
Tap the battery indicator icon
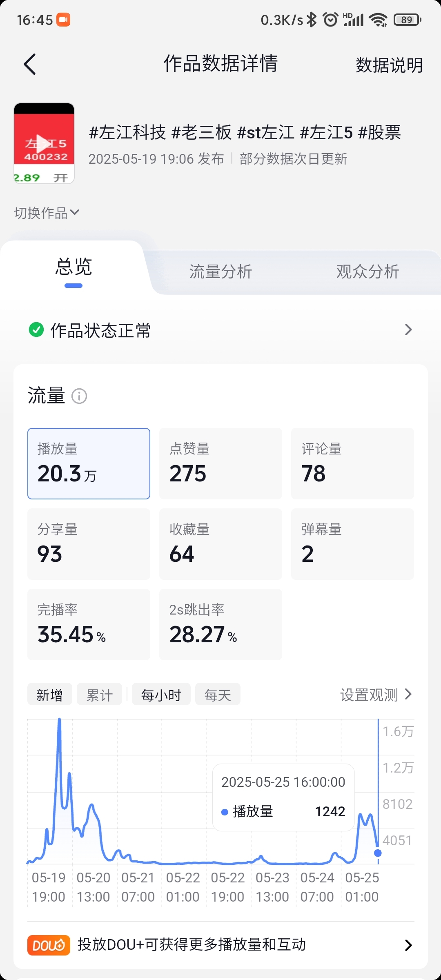coord(407,20)
